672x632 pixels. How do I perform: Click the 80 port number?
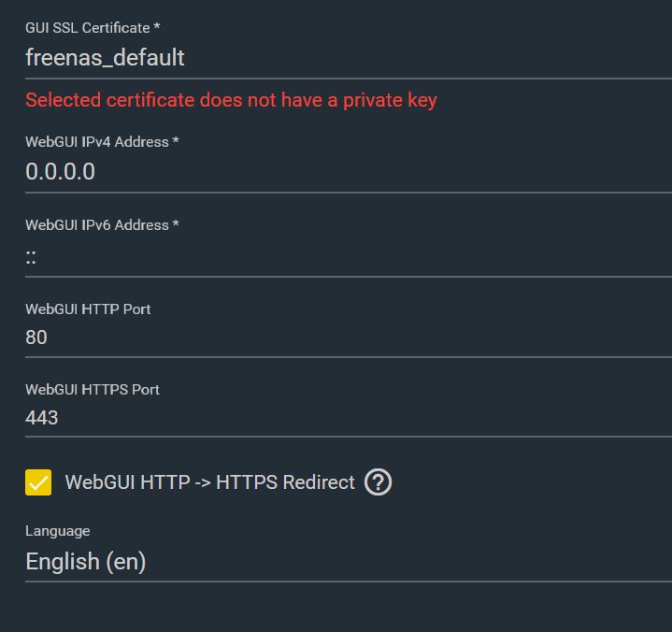pos(36,338)
